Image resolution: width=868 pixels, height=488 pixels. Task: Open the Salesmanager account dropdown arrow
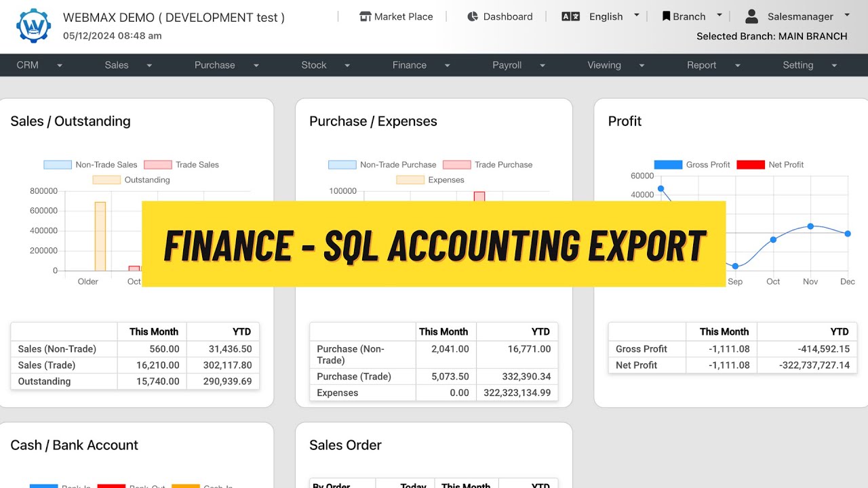[x=847, y=15]
